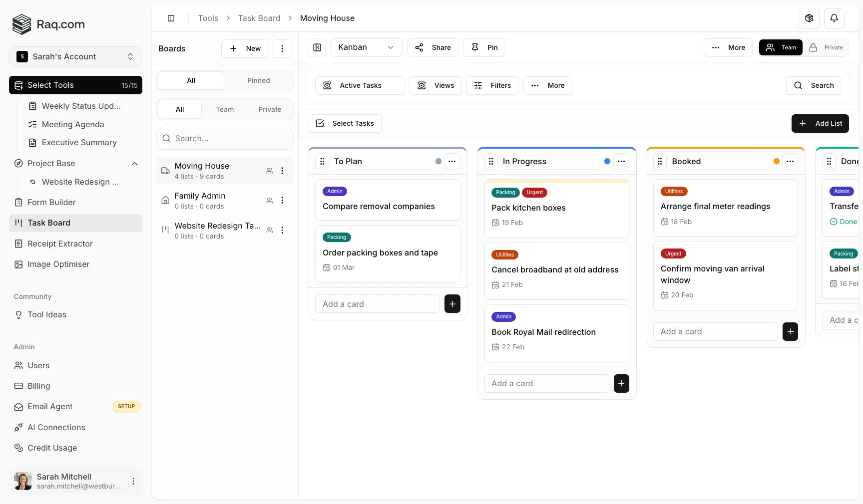Click the kebab menu on the Moving House board
The image size is (863, 504).
pos(283,171)
